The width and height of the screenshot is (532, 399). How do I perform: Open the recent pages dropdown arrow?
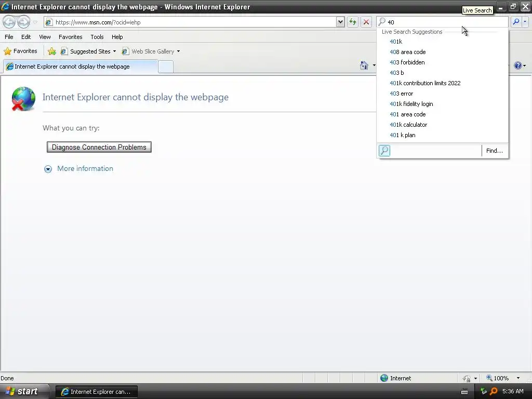click(35, 22)
